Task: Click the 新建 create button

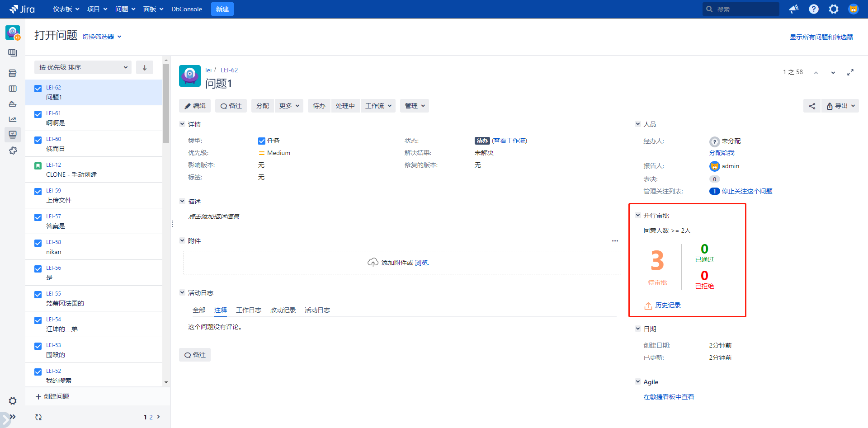Action: click(x=222, y=9)
